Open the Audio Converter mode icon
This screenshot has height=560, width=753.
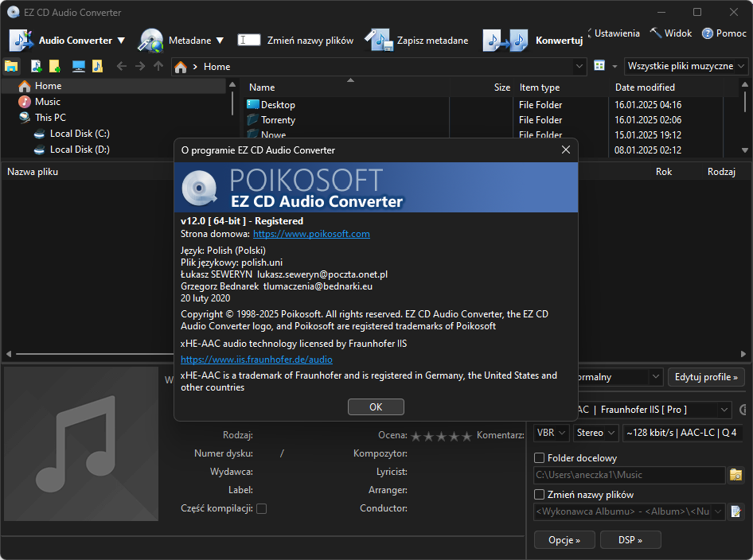tap(21, 41)
